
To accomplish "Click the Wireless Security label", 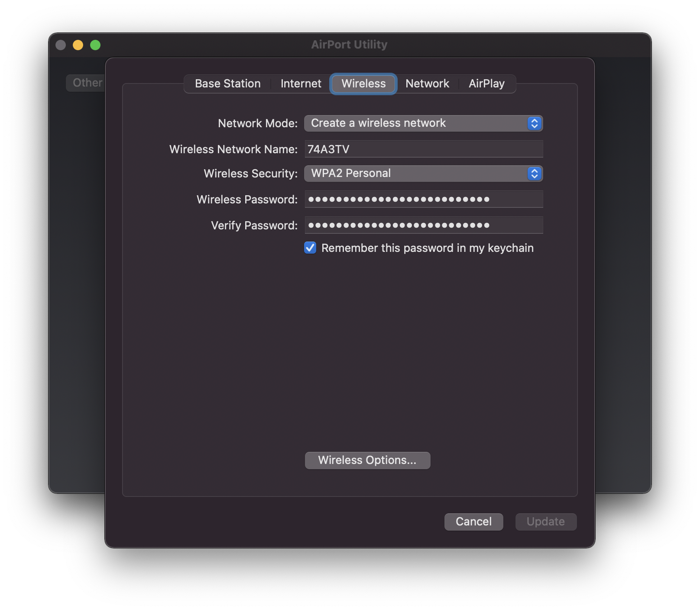I will [x=251, y=174].
